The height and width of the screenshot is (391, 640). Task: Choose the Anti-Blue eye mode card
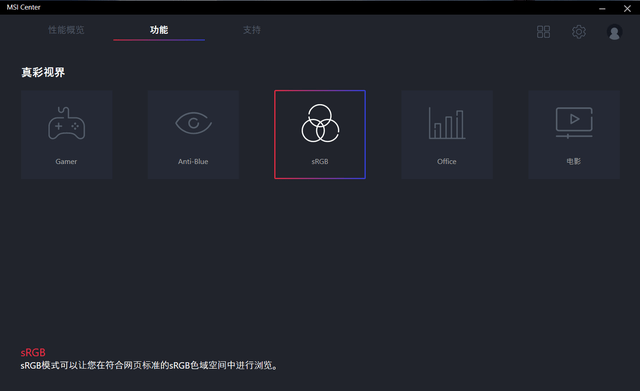tap(193, 135)
